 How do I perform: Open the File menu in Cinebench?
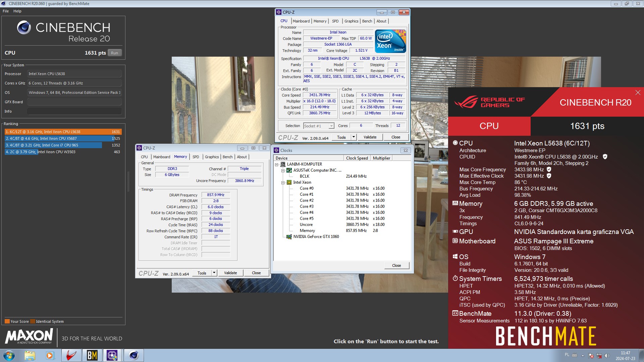coord(6,11)
